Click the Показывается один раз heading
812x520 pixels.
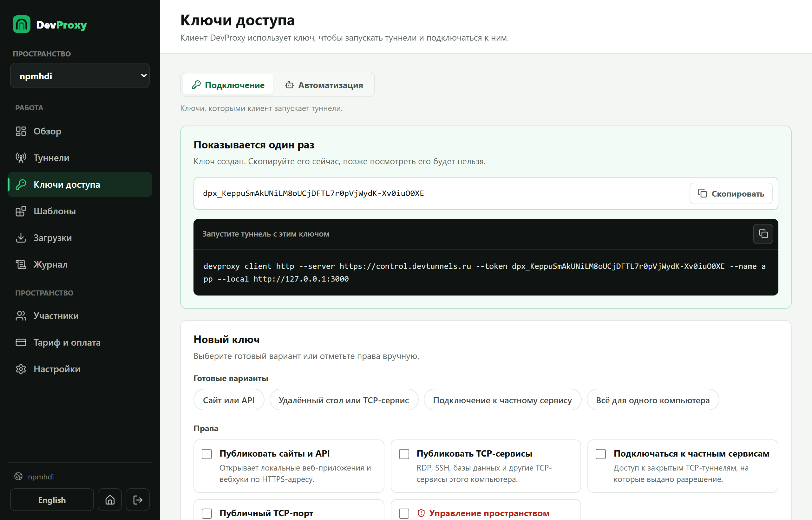point(254,145)
